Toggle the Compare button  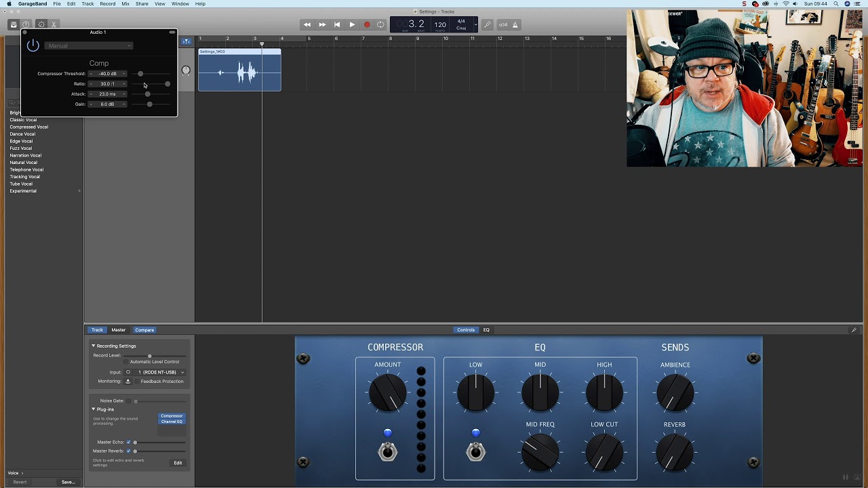(x=144, y=330)
